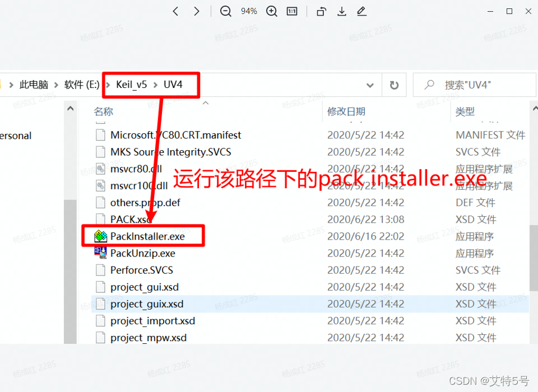Screen dimensions: 538x392
Task: Expand the chevron after Keil_v5 in the path
Action: [x=155, y=85]
